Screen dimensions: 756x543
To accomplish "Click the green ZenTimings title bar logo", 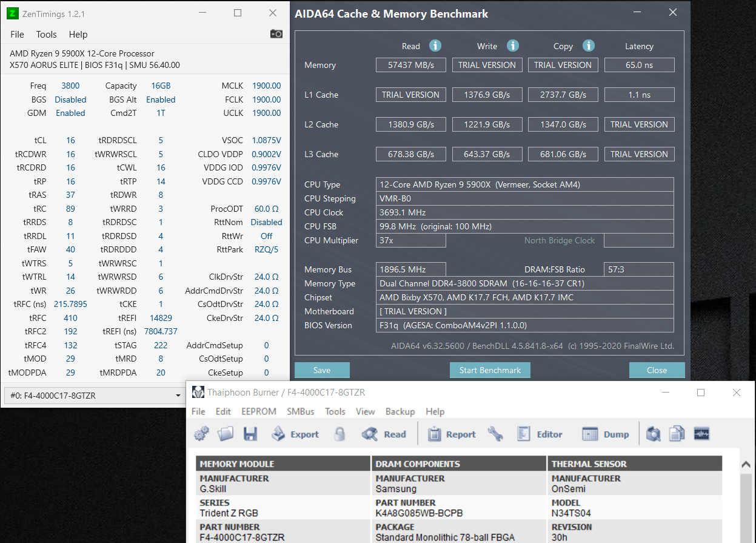I will click(x=12, y=13).
